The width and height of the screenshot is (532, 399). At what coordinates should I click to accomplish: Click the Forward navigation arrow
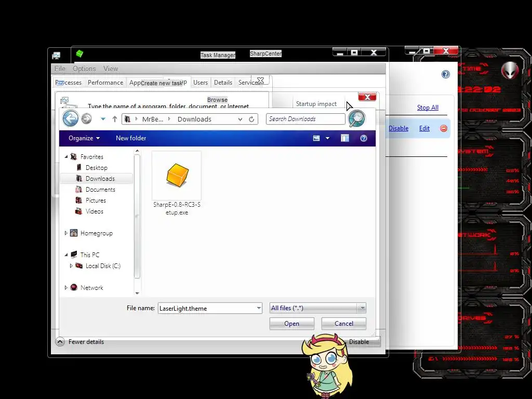(87, 119)
